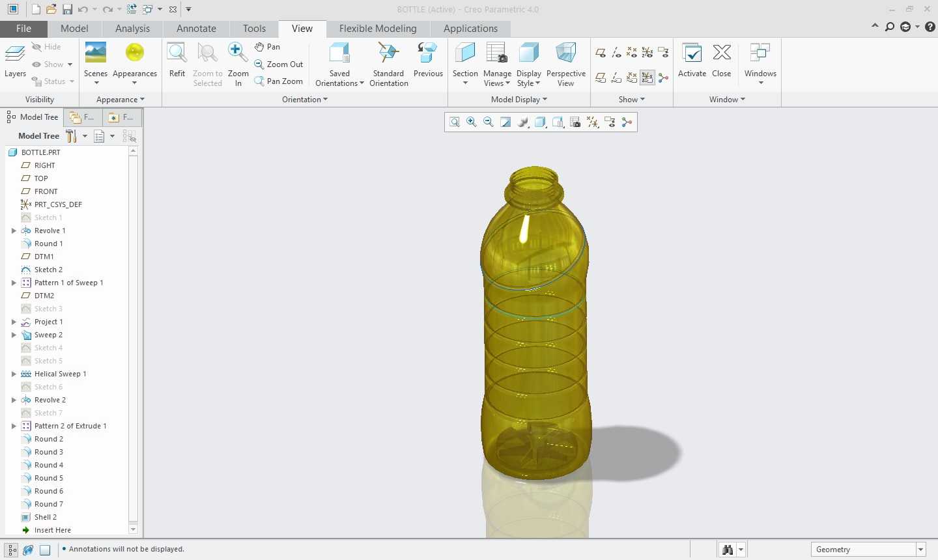Screen dimensions: 938x560
Task: Click the Section button
Action: click(465, 64)
